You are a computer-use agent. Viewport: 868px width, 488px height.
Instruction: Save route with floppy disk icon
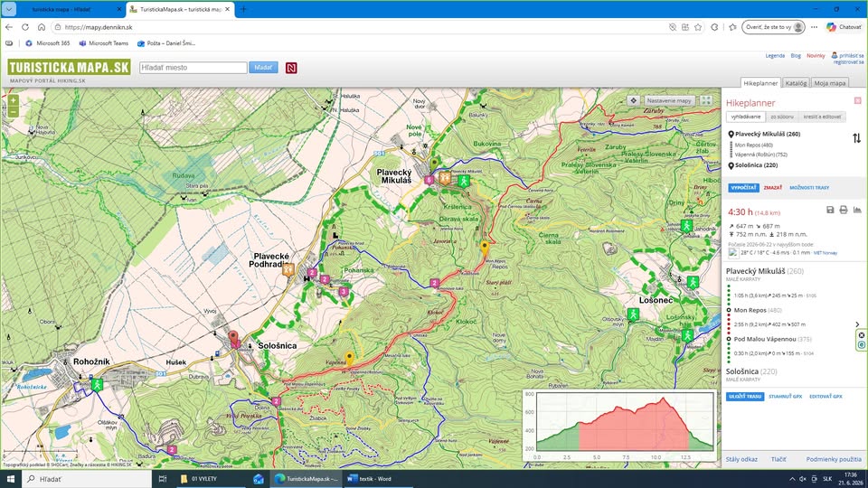(830, 210)
